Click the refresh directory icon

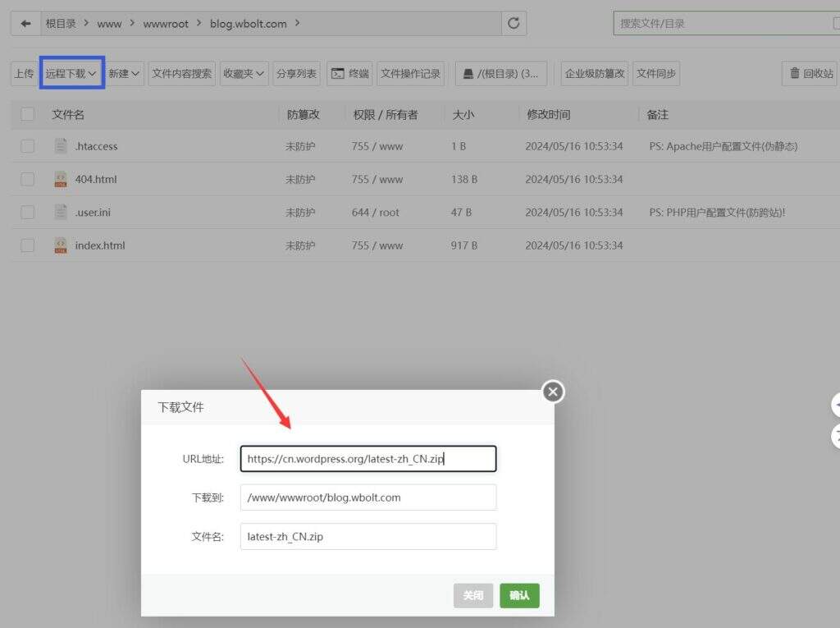pos(514,24)
